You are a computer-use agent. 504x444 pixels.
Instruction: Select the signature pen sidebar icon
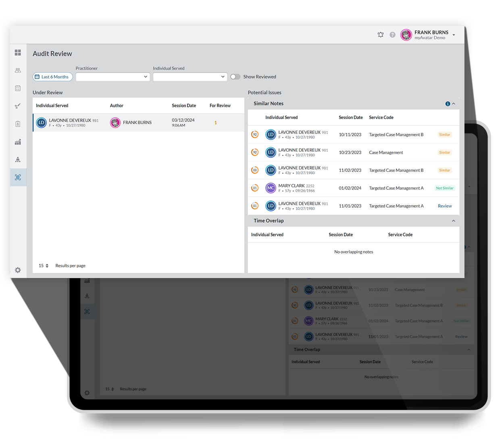(18, 106)
